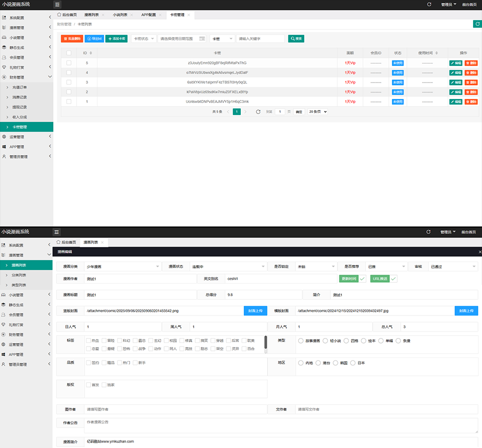The width and height of the screenshot is (482, 448).
Task: Open 提现记录 in the finance submenu
Action: coord(20,107)
